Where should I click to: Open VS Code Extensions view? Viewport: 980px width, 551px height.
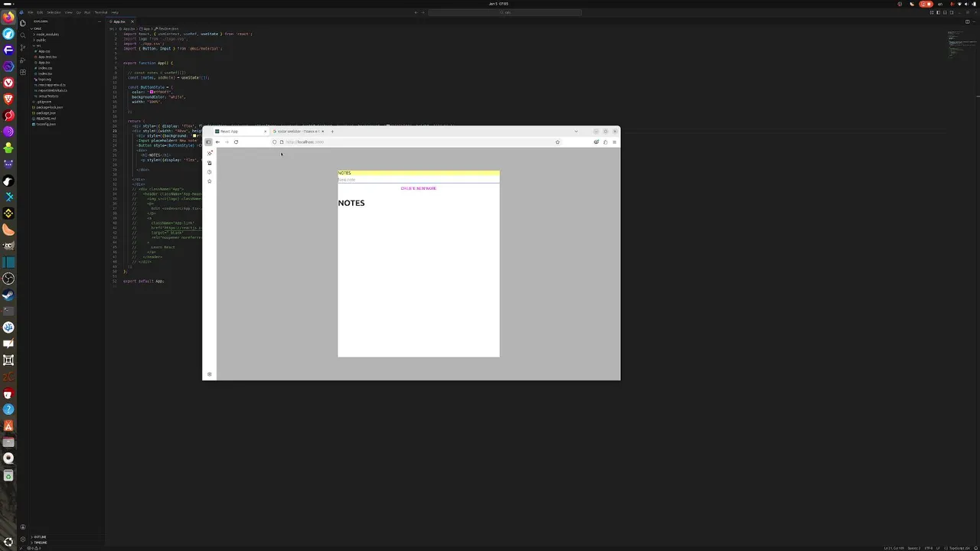pos(23,72)
